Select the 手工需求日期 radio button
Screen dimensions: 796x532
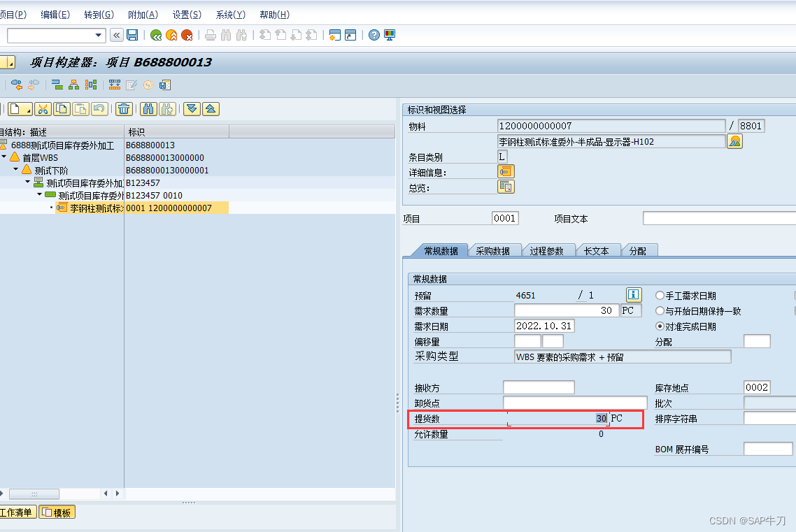pyautogui.click(x=660, y=295)
